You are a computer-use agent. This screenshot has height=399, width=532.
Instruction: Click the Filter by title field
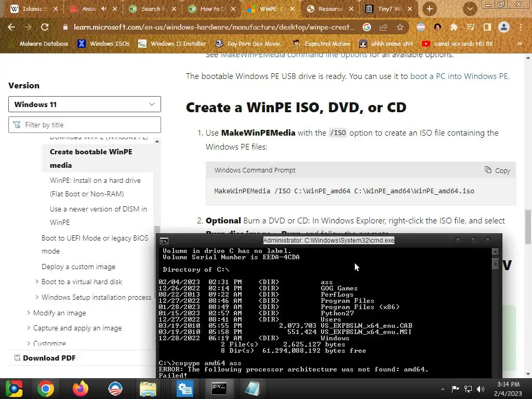[85, 125]
